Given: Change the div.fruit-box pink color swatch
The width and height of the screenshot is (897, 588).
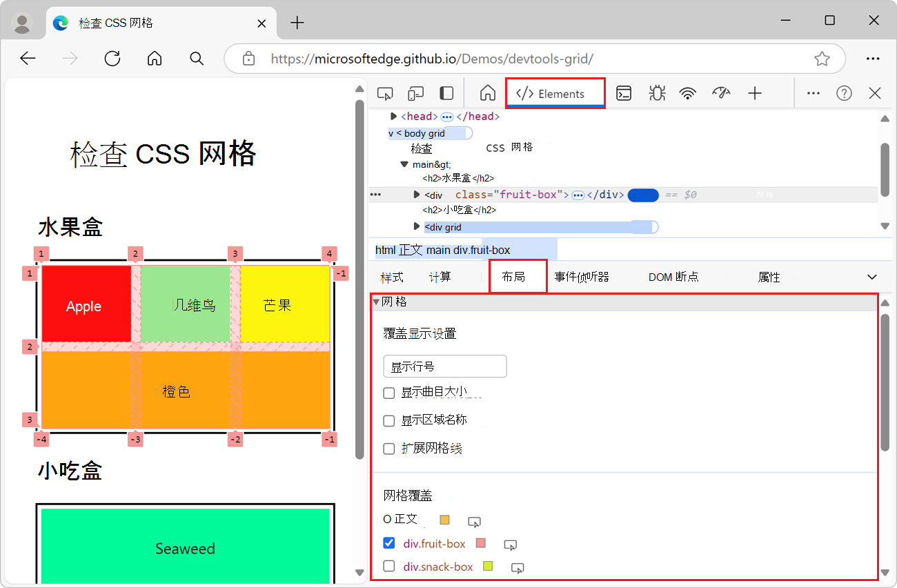Looking at the screenshot, I should [x=481, y=543].
